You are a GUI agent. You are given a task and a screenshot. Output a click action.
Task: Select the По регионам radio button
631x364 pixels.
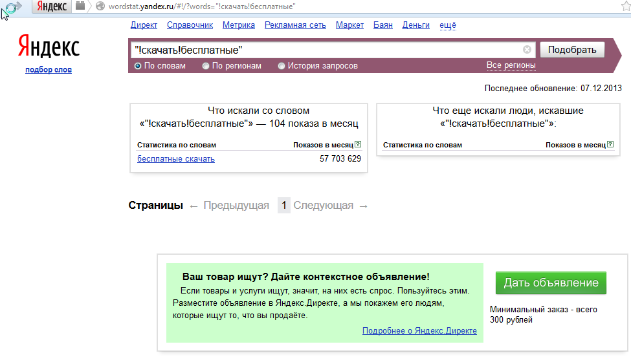tap(206, 66)
